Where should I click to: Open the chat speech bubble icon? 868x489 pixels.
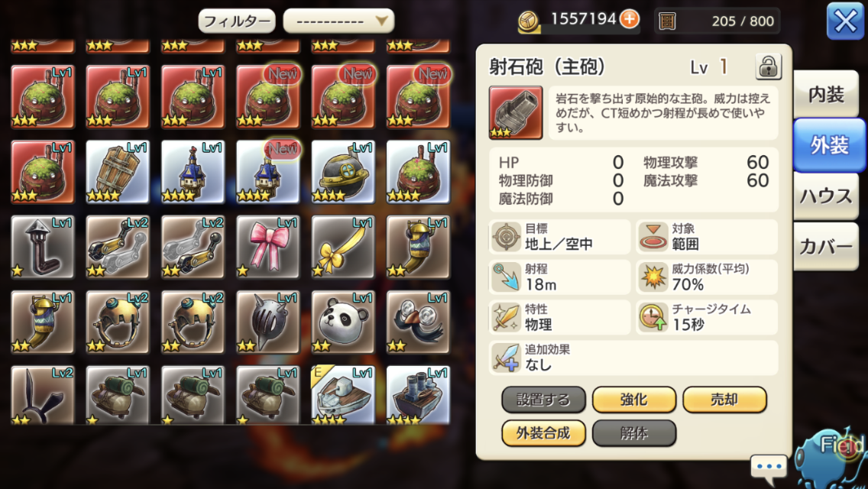tap(769, 466)
